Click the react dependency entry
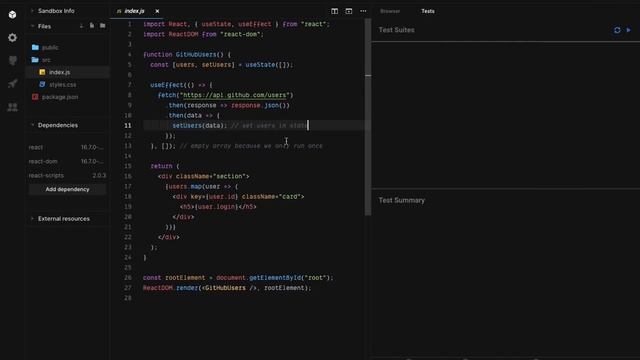Viewport: 640px width, 360px height. pyautogui.click(x=67, y=147)
